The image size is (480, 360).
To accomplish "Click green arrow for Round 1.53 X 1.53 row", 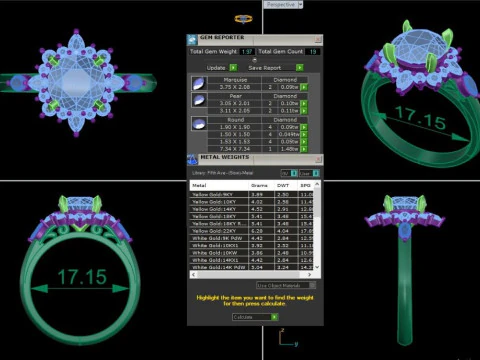I will point(304,142).
